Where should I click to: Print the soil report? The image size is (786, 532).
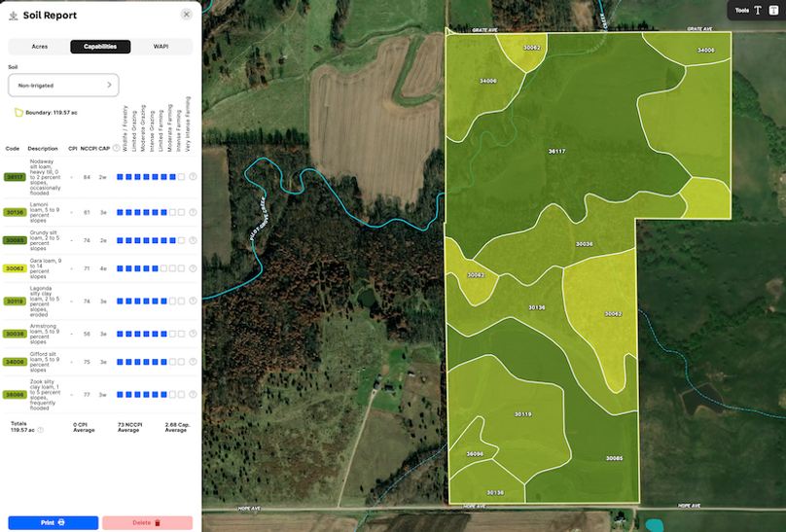pos(54,522)
